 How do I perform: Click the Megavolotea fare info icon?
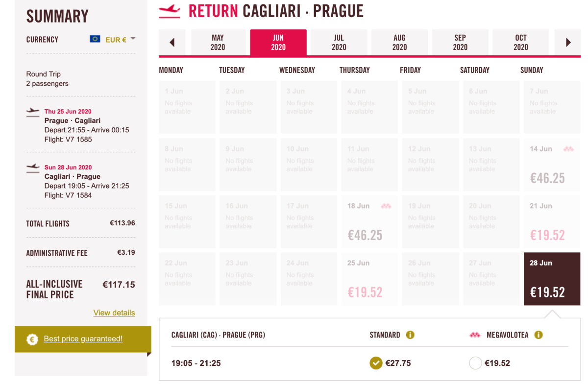pyautogui.click(x=538, y=335)
